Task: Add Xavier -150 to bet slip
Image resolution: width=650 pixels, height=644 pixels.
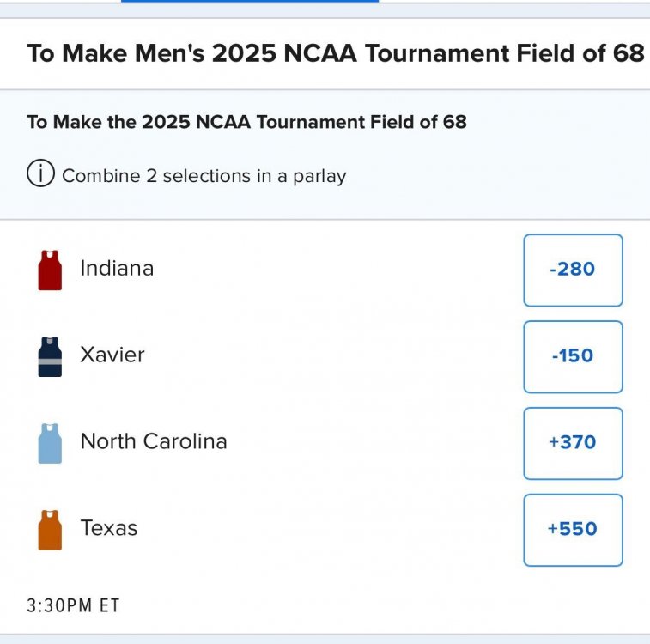Action: click(573, 356)
